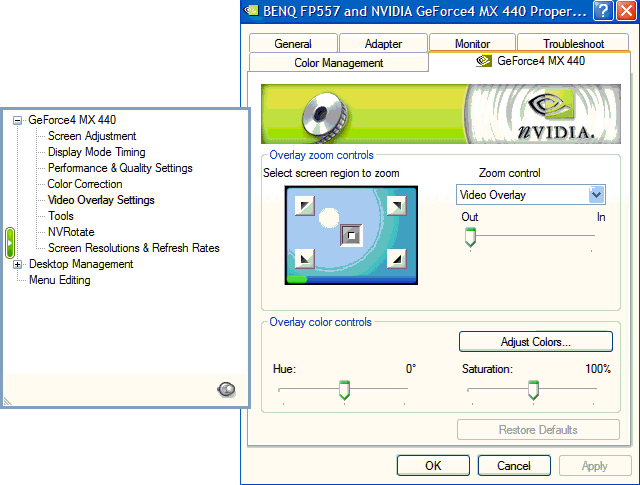640x485 pixels.
Task: Click the NVIDIA eye icon in tree panel
Action: tap(226, 389)
